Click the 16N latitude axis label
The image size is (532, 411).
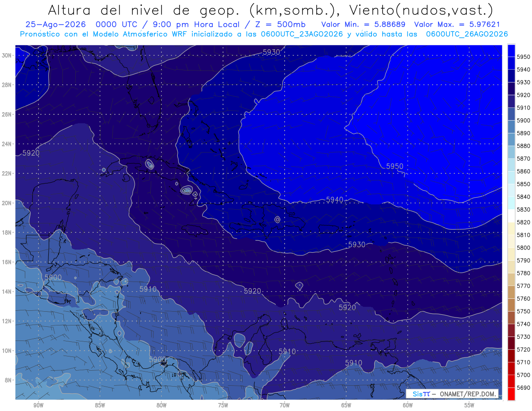coord(7,262)
